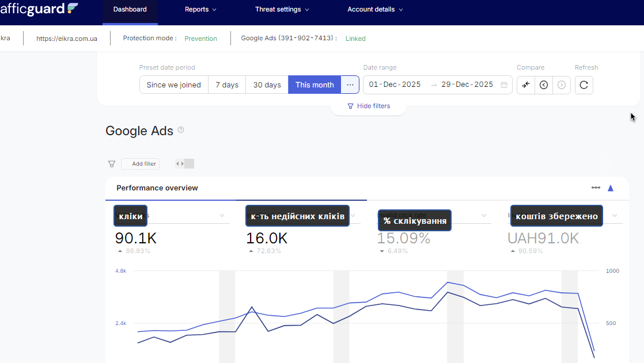The width and height of the screenshot is (644, 363).
Task: Edit the start date 01-Dec-2025
Action: (x=395, y=85)
